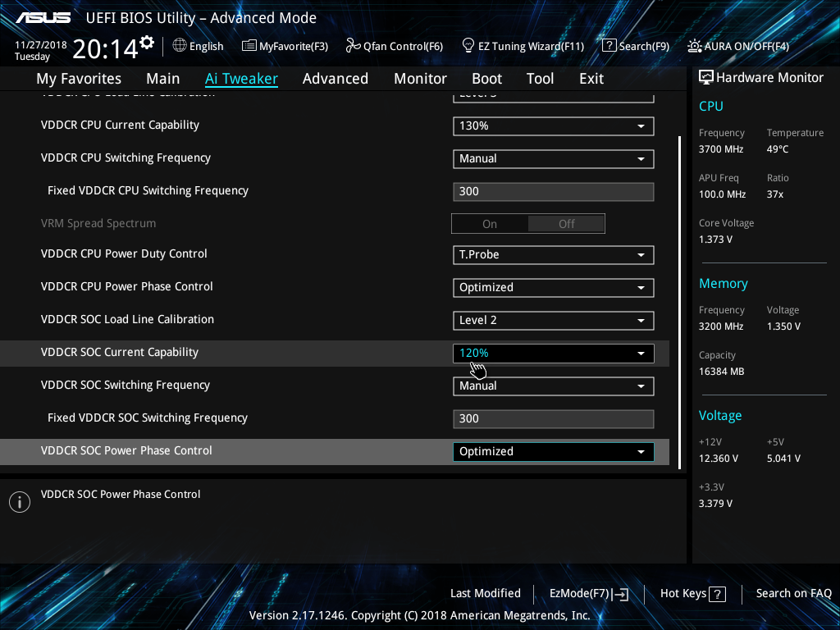Screen dimensions: 840x630
Task: Switch VRM Spread Spectrum to On
Action: tap(490, 224)
